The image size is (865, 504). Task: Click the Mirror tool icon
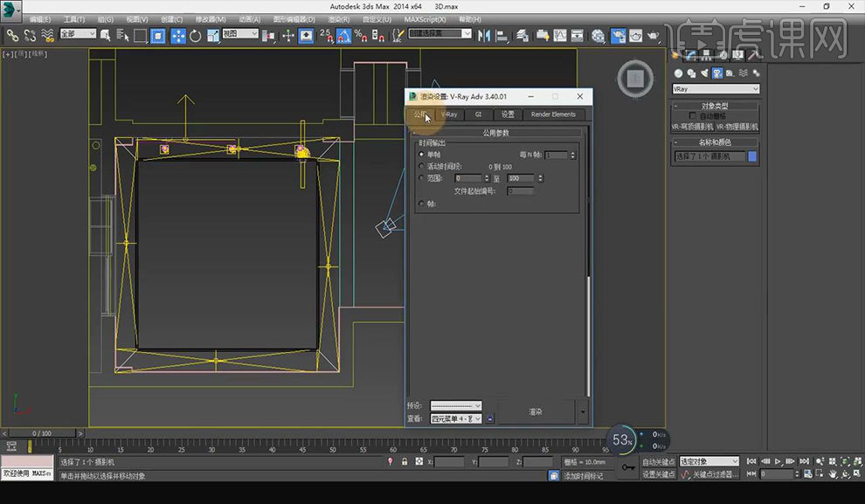(x=484, y=36)
